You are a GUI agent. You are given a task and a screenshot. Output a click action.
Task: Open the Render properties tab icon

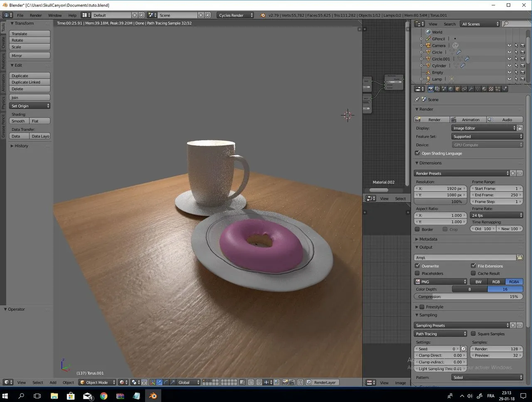pyautogui.click(x=431, y=89)
